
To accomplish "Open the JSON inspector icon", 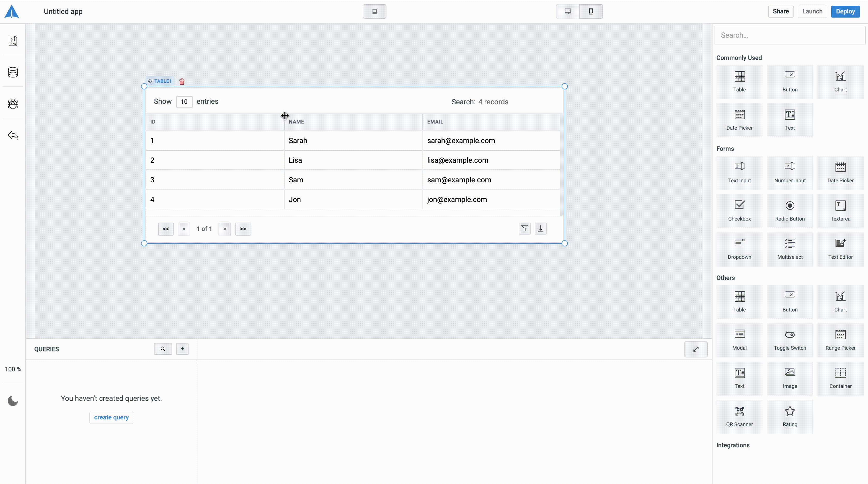I will pos(13,41).
